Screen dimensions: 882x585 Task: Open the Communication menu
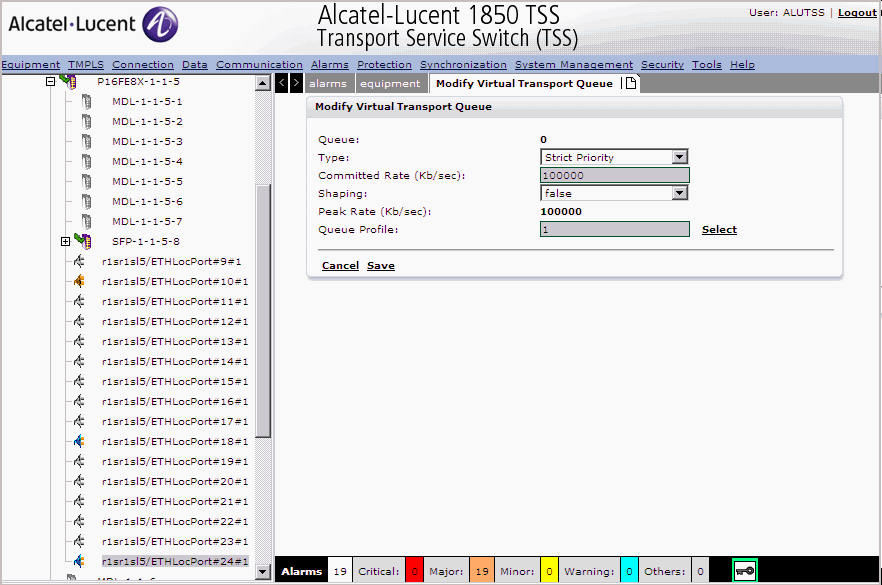tap(259, 65)
